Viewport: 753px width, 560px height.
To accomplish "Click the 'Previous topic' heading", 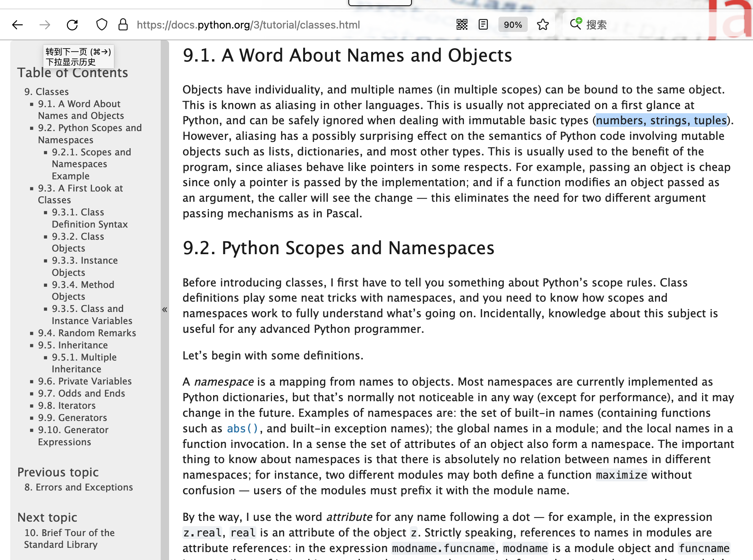I will (58, 472).
